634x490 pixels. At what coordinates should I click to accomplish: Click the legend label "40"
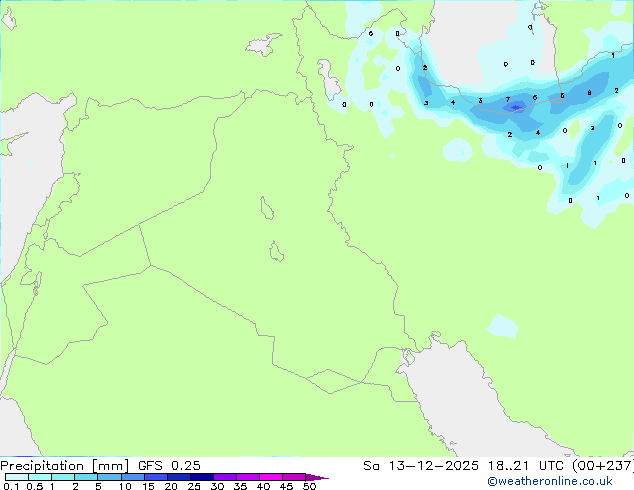click(263, 486)
